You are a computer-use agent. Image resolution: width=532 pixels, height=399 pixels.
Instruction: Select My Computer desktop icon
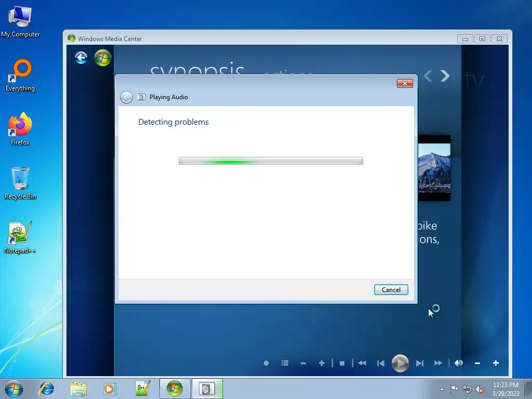click(20, 21)
